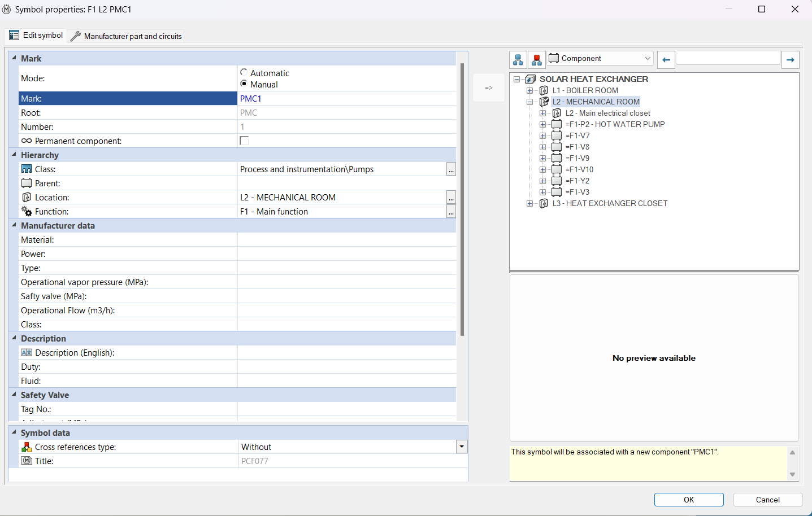Open the Class browse ellipsis button

click(451, 169)
